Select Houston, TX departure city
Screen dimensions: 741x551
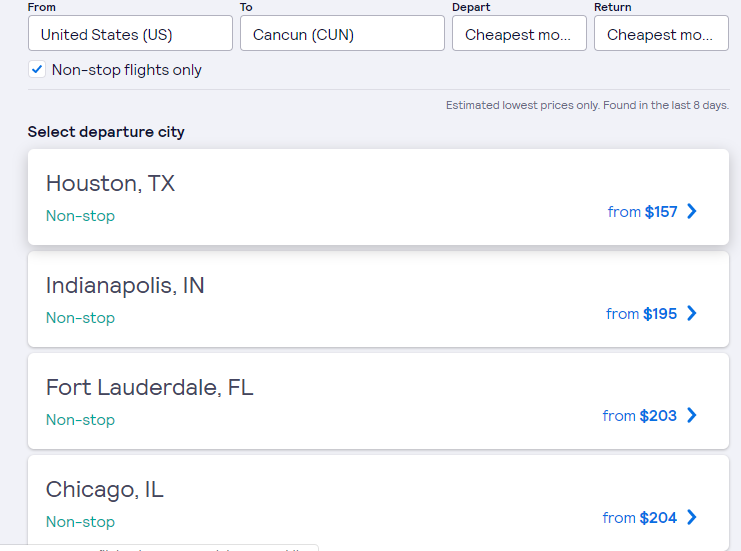(x=110, y=184)
